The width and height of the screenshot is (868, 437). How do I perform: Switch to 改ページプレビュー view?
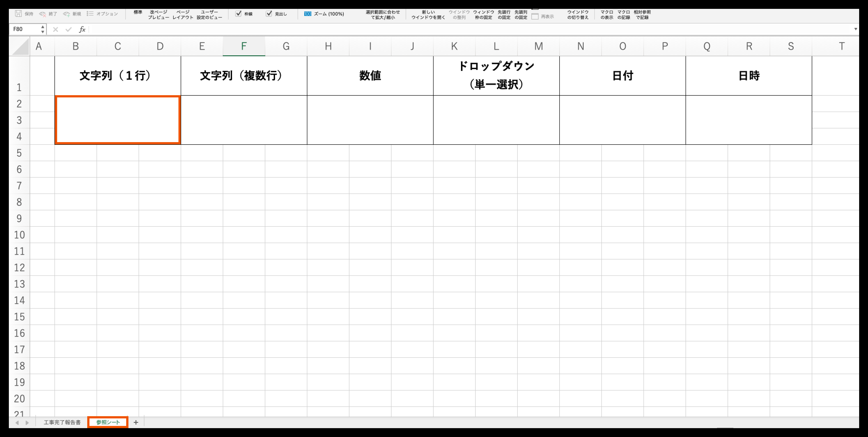pos(158,14)
